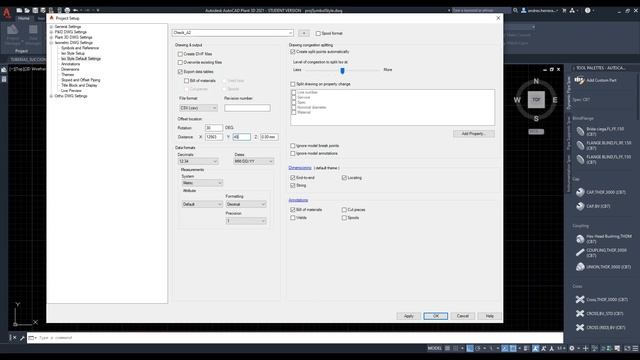Viewport: 640px width, 360px height.
Task: Click the Help button
Action: 489,316
